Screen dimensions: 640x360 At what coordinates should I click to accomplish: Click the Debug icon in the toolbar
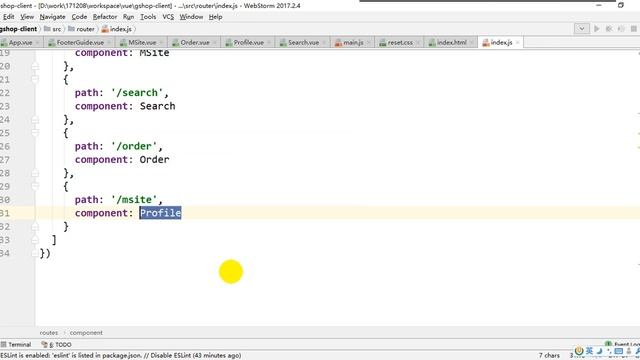(609, 29)
